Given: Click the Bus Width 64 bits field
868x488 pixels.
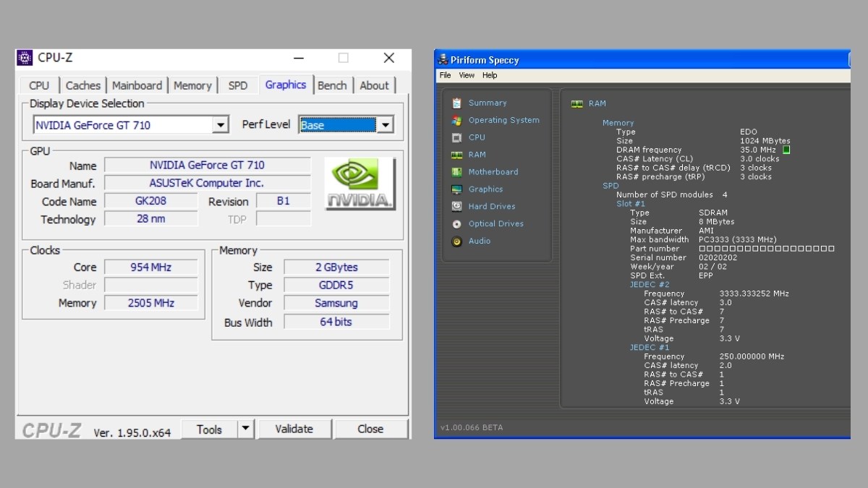Looking at the screenshot, I should pos(336,322).
